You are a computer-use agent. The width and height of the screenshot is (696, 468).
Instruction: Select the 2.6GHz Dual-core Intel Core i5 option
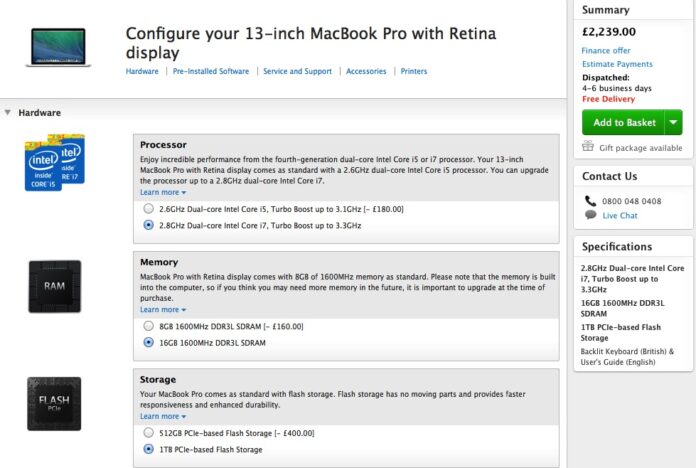pos(149,209)
